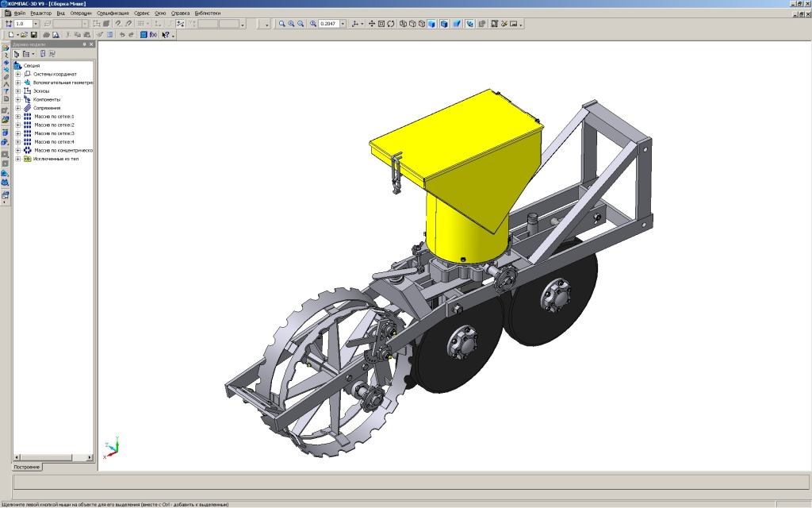The width and height of the screenshot is (812, 508).
Task: Click the Print preview icon
Action: (x=56, y=35)
